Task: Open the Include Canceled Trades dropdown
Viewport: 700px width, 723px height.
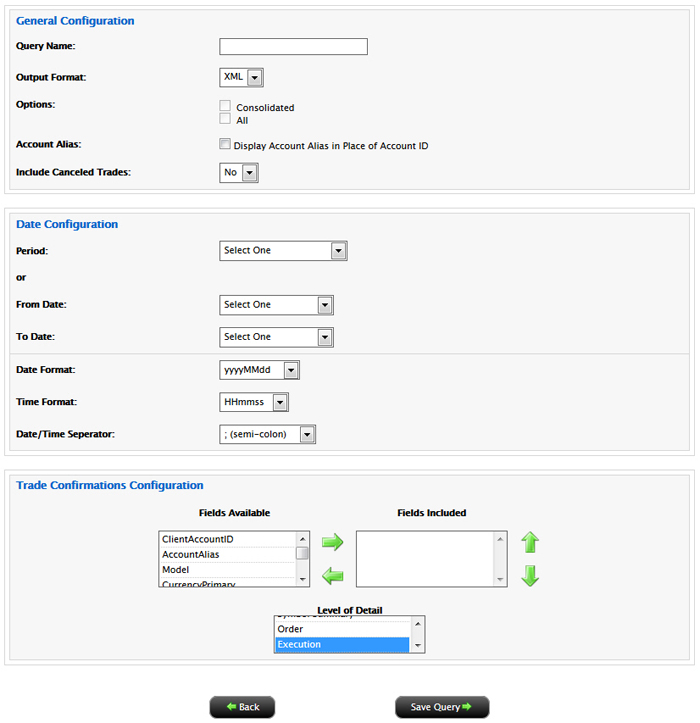Action: pos(238,173)
